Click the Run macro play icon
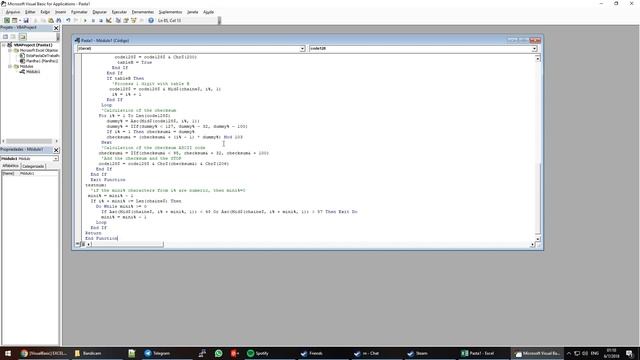This screenshot has width=640, height=360. [x=85, y=20]
